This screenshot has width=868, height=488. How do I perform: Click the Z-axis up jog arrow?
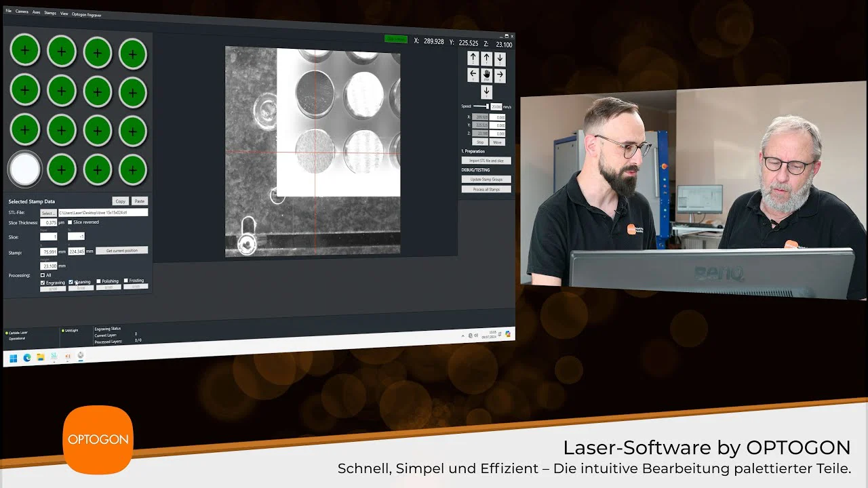[x=473, y=58]
